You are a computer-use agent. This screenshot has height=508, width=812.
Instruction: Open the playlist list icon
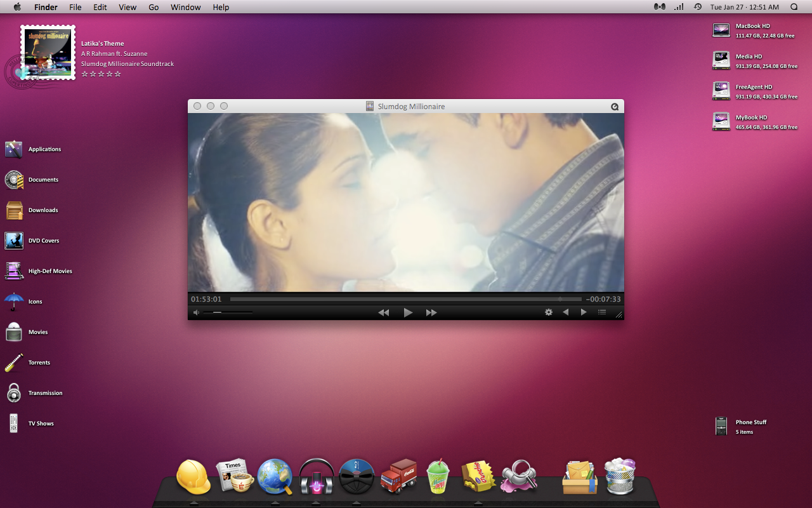pyautogui.click(x=602, y=312)
